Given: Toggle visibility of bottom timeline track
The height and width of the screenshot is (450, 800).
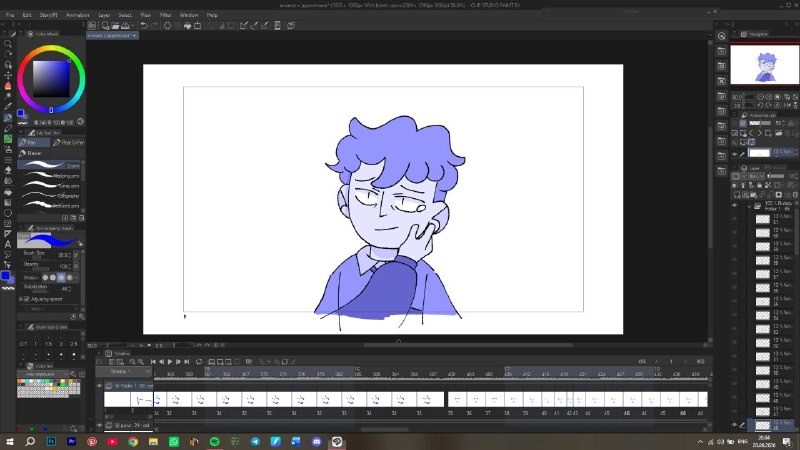Looking at the screenshot, I should 99,425.
